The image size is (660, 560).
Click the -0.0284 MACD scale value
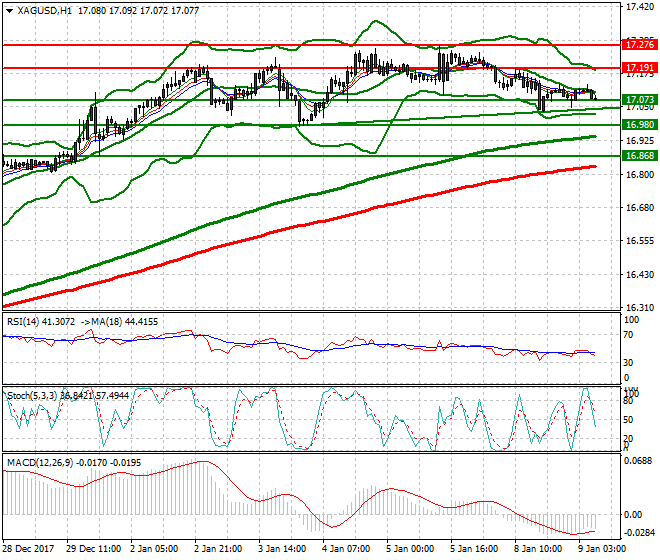click(639, 533)
